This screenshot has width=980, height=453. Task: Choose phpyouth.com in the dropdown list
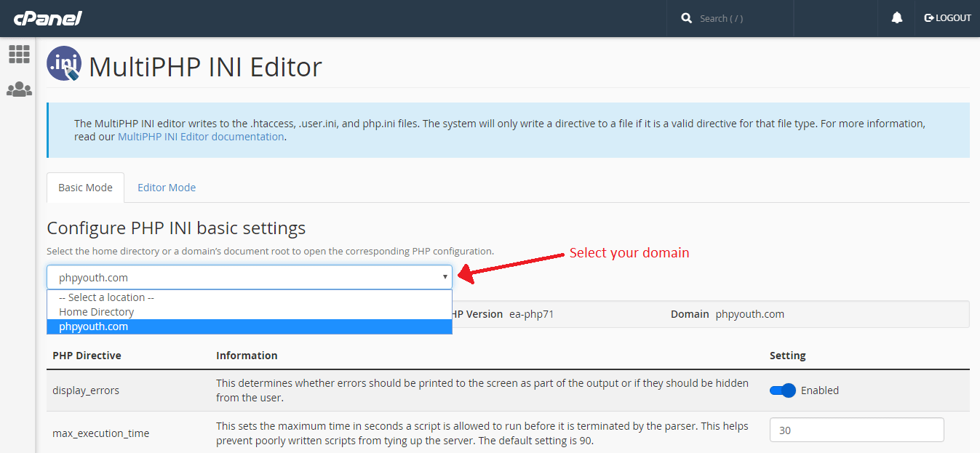(250, 326)
